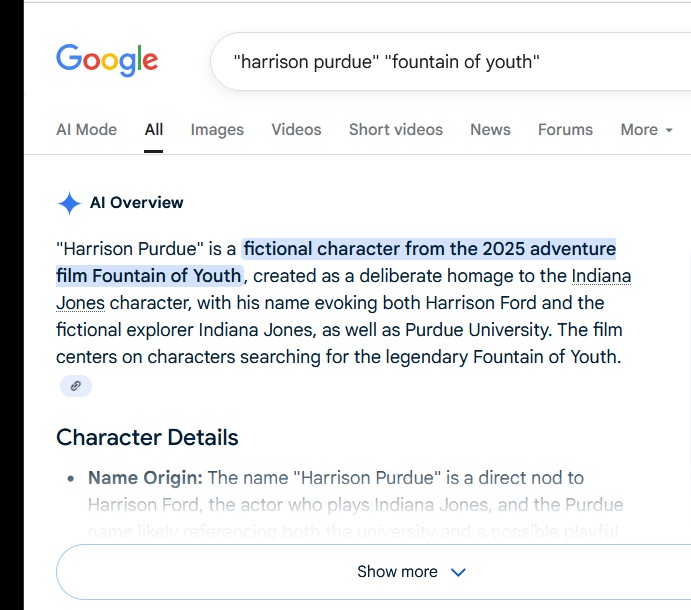This screenshot has height=610, width=691.
Task: Follow the underlined "Indiana" link
Action: click(601, 275)
